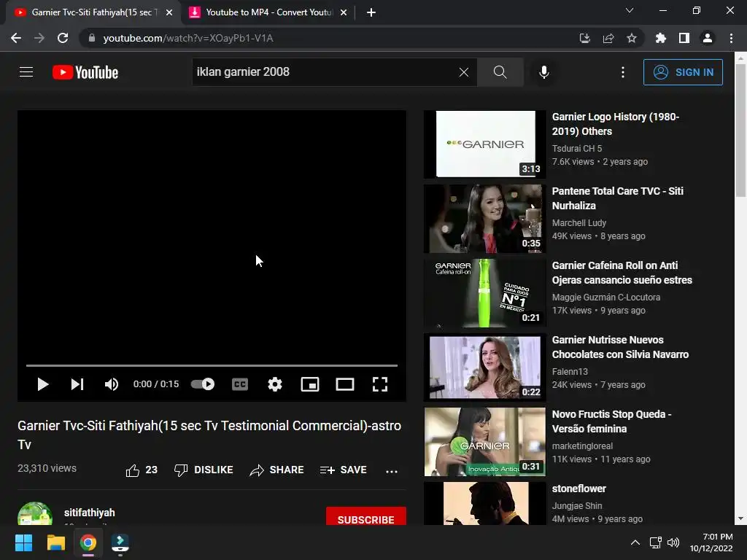The height and width of the screenshot is (560, 747).
Task: Go back in browser history
Action: coord(16,38)
